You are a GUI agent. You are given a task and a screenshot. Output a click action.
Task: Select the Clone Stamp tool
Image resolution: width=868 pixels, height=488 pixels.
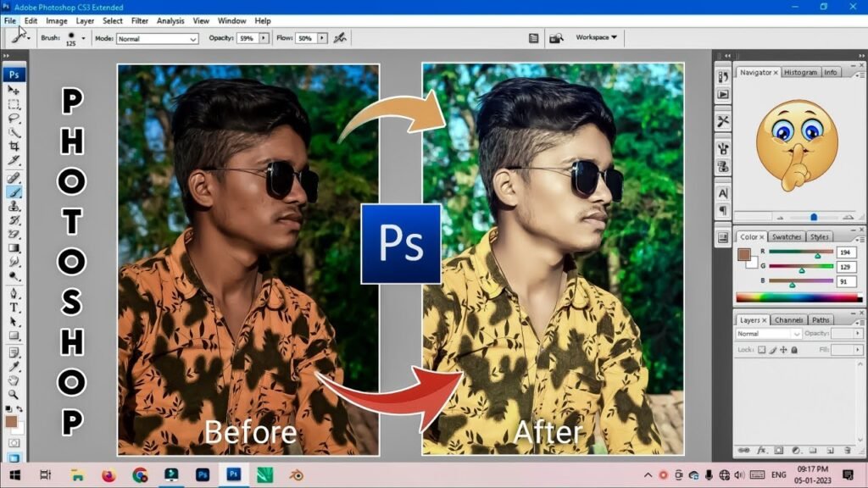click(x=14, y=207)
